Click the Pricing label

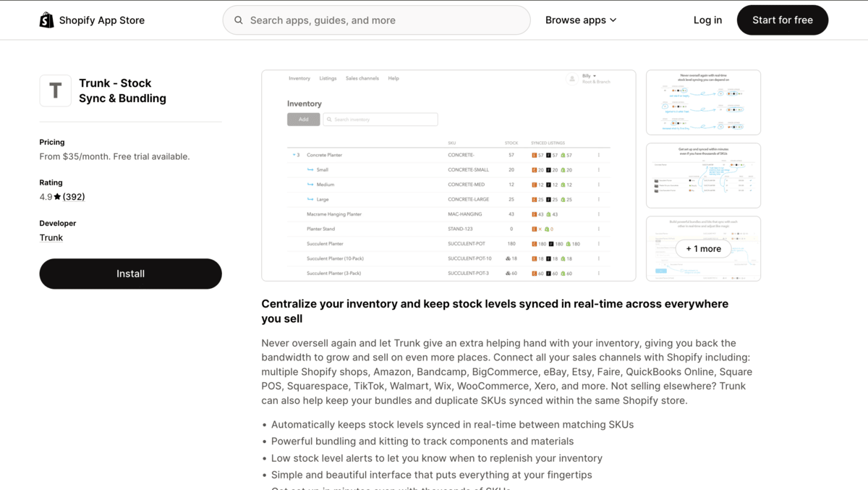click(52, 142)
